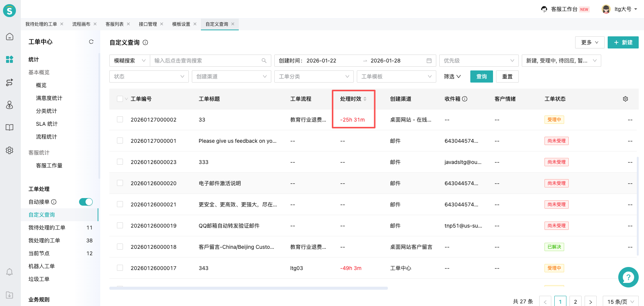Image resolution: width=644 pixels, height=306 pixels.
Task: Open the 更多 dropdown button
Action: click(590, 42)
